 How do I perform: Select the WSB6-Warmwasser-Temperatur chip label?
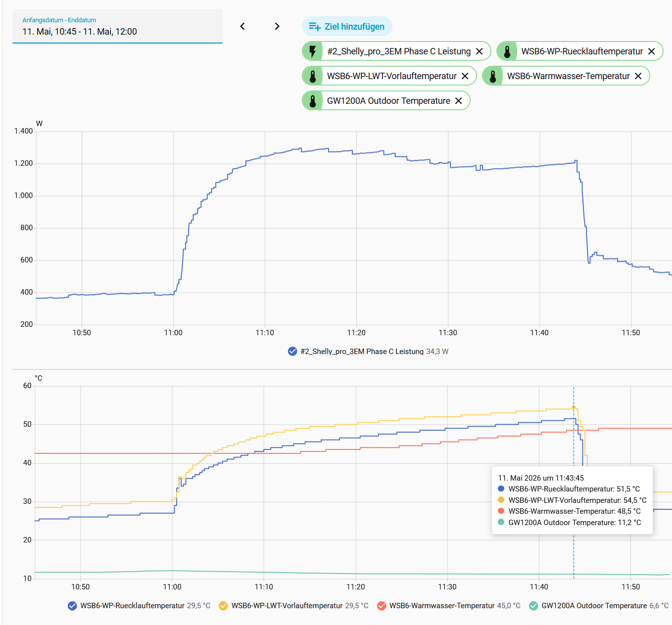point(569,76)
